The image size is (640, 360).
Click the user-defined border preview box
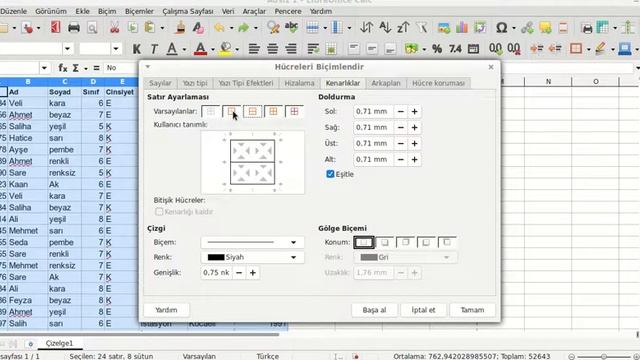pyautogui.click(x=252, y=162)
